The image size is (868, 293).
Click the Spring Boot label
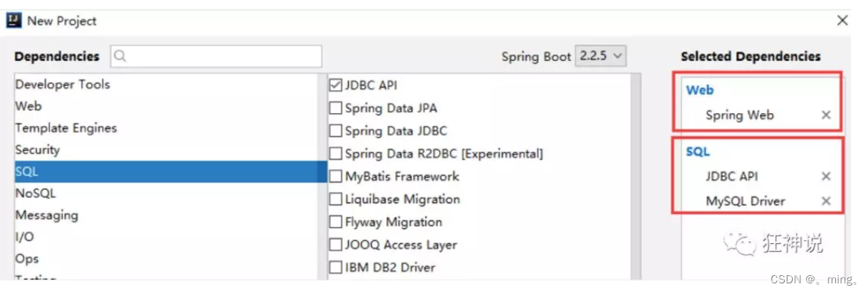536,57
